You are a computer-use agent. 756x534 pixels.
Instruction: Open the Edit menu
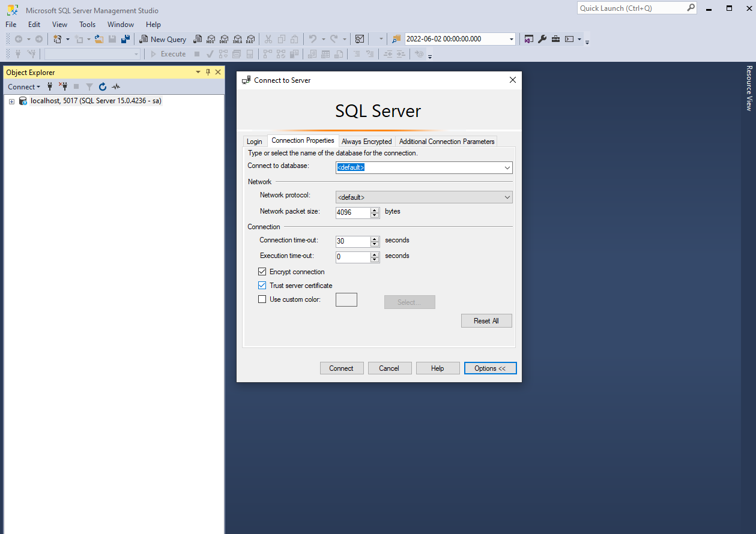coord(34,25)
